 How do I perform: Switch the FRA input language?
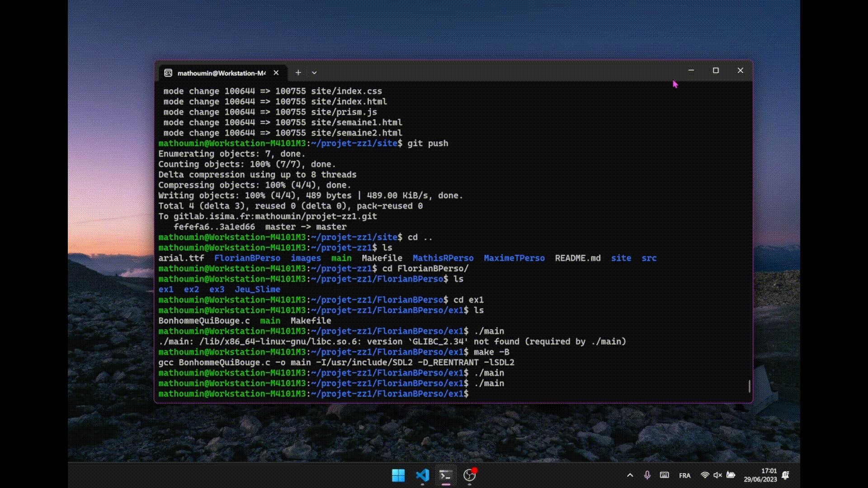pos(684,476)
